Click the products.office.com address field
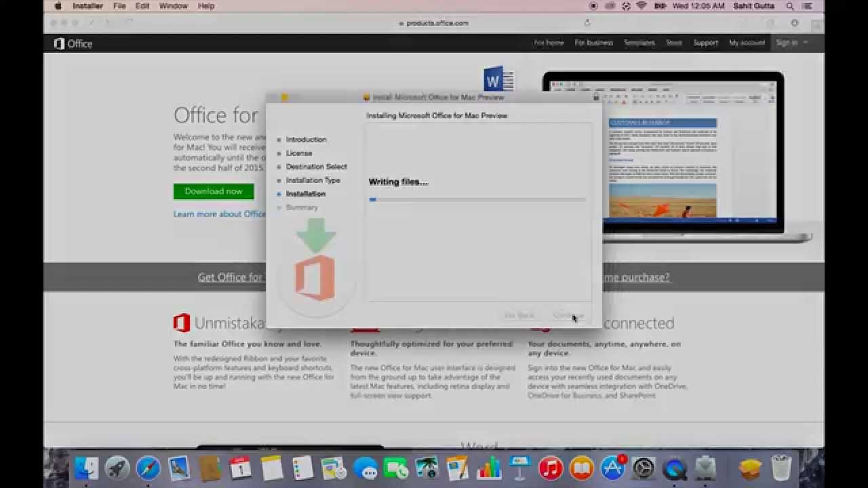The height and width of the screenshot is (488, 868). point(433,22)
